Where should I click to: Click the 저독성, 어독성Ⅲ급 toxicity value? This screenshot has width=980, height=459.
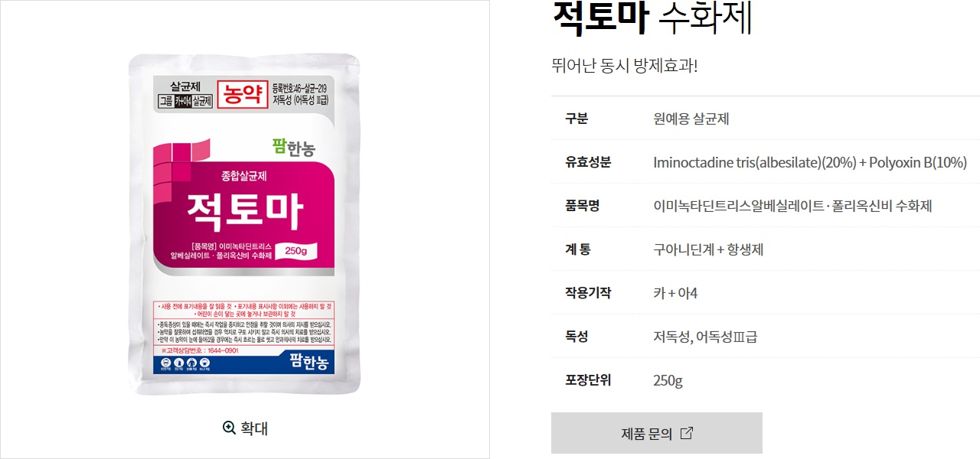point(705,337)
